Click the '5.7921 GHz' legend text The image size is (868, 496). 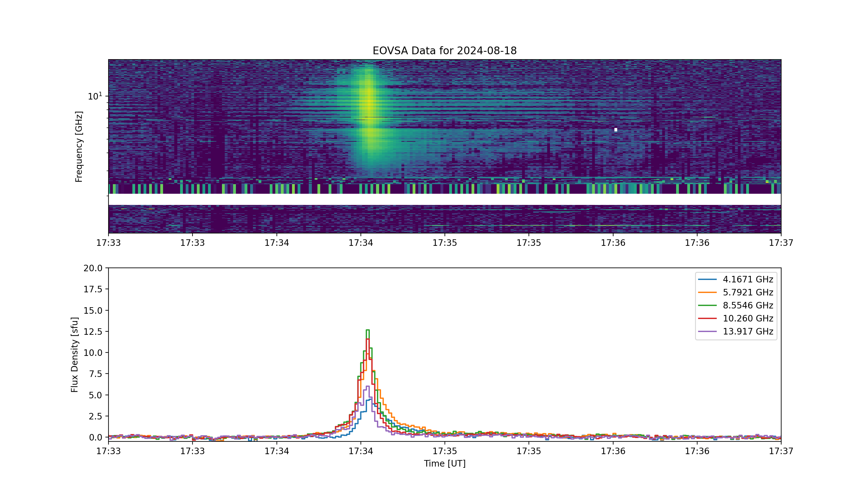[x=748, y=292]
